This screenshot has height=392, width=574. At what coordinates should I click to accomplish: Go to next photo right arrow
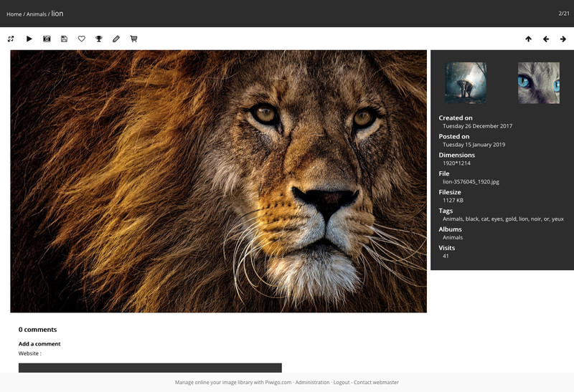(563, 39)
